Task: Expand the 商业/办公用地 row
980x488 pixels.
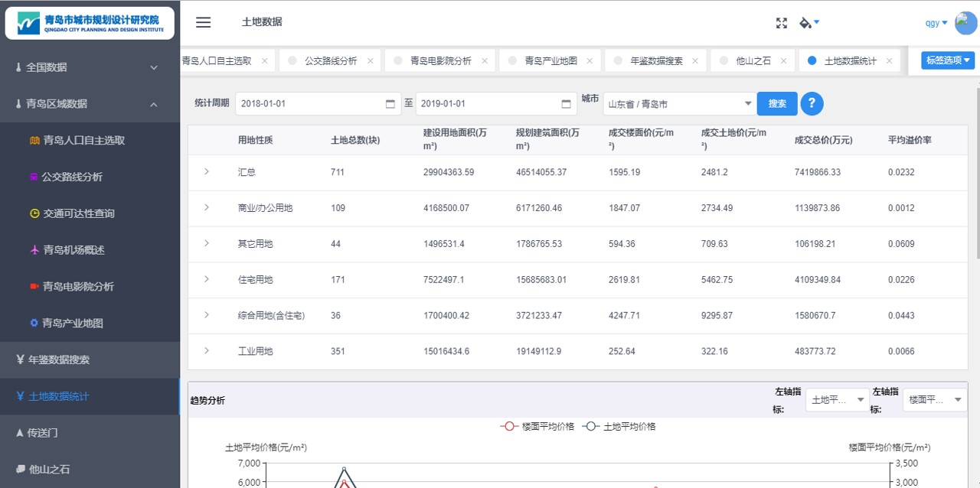Action: tap(207, 207)
